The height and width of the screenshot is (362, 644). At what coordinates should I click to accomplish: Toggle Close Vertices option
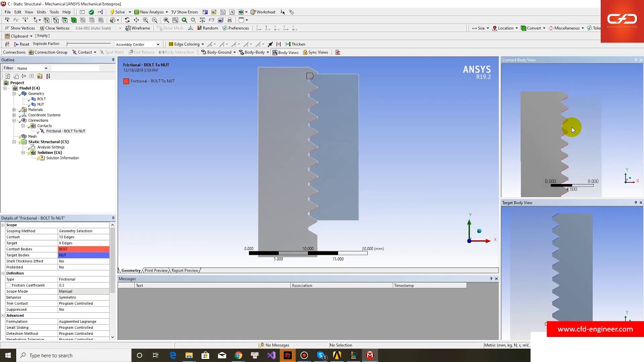pyautogui.click(x=54, y=28)
